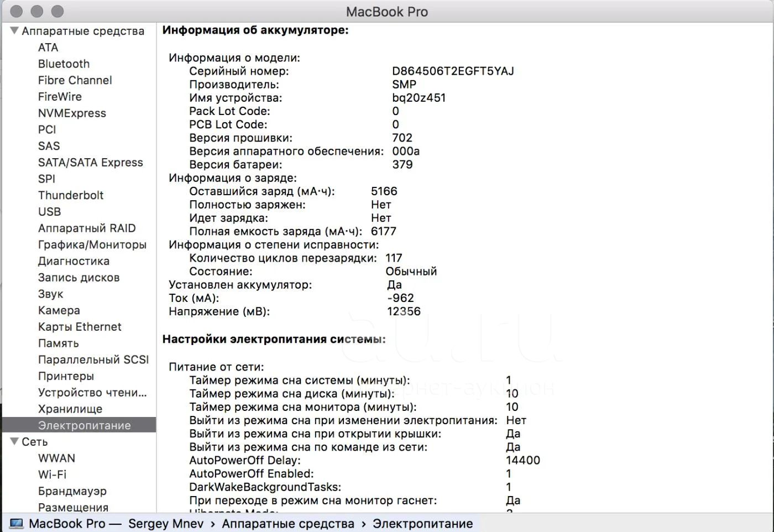Viewport: 774px width, 532px height.
Task: Click firmware version value 702
Action: 402,138
